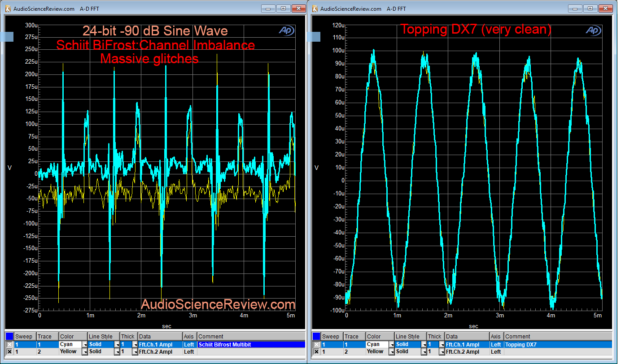Click the 'Topping DX7 (very clean)' graph title

tap(476, 30)
